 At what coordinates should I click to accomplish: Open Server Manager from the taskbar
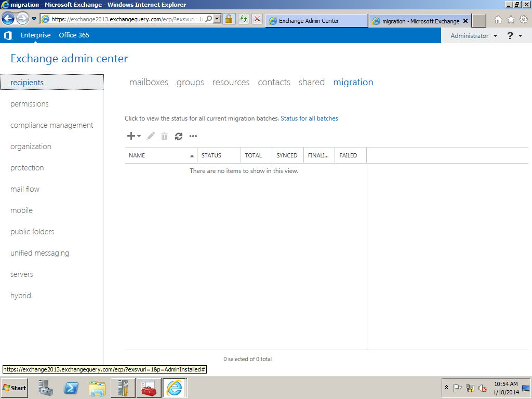tap(46, 388)
